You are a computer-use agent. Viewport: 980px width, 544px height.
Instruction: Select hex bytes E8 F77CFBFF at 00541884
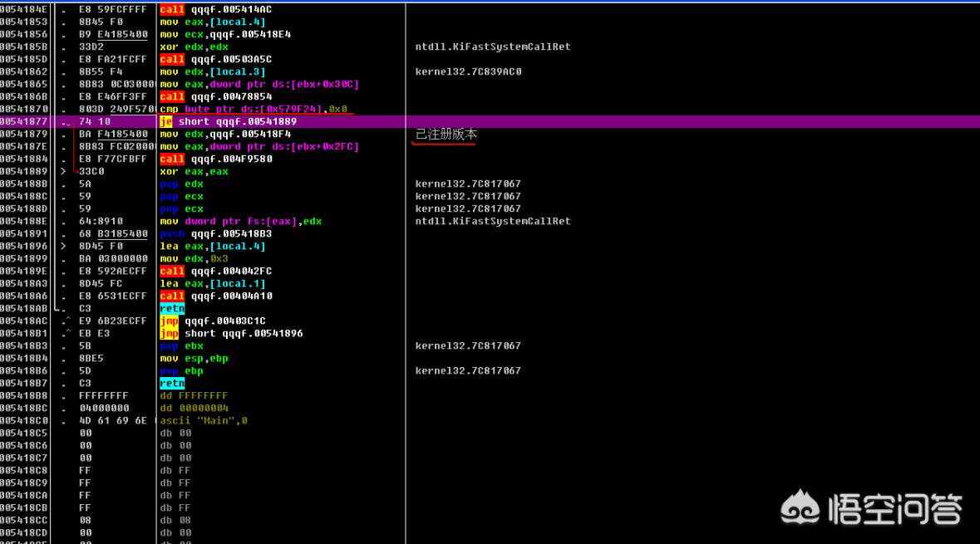(x=112, y=159)
